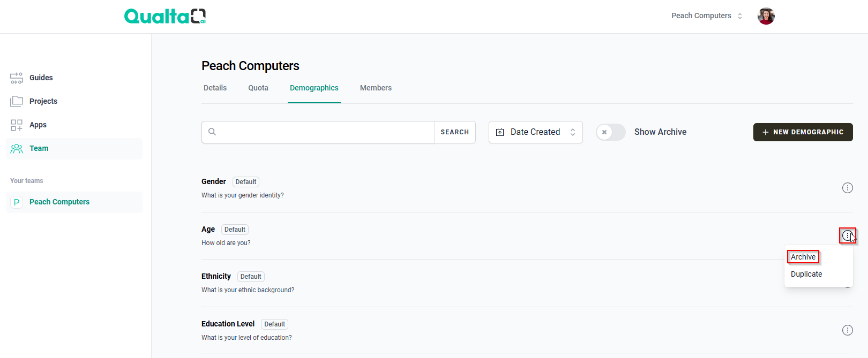Click the Peach Computers 'P' team badge
This screenshot has width=868, height=358.
coord(17,202)
